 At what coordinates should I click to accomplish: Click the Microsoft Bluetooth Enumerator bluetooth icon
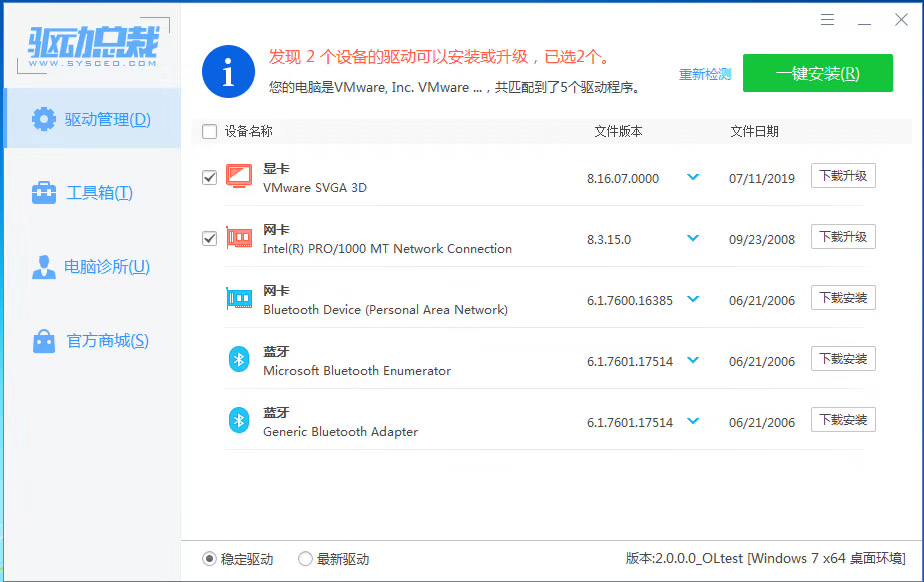238,360
